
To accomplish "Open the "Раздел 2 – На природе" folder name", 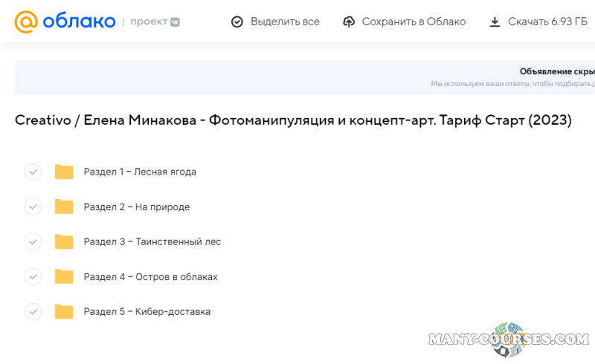I will (137, 207).
